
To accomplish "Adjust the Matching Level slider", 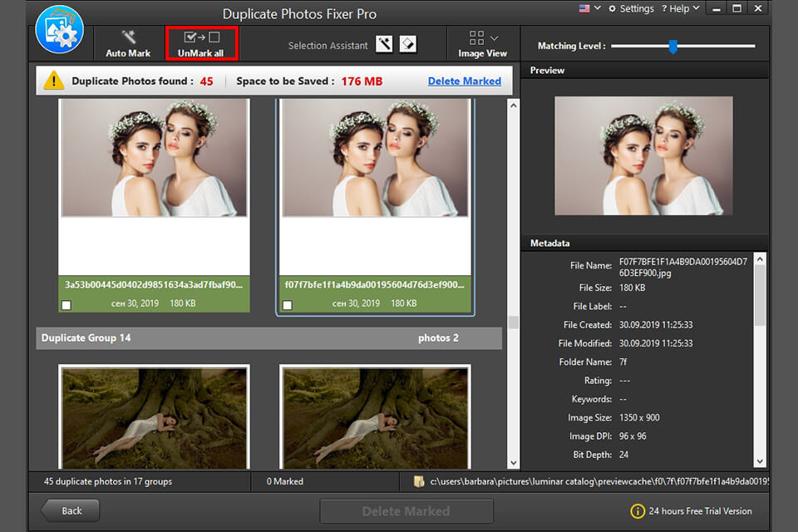I will (673, 47).
